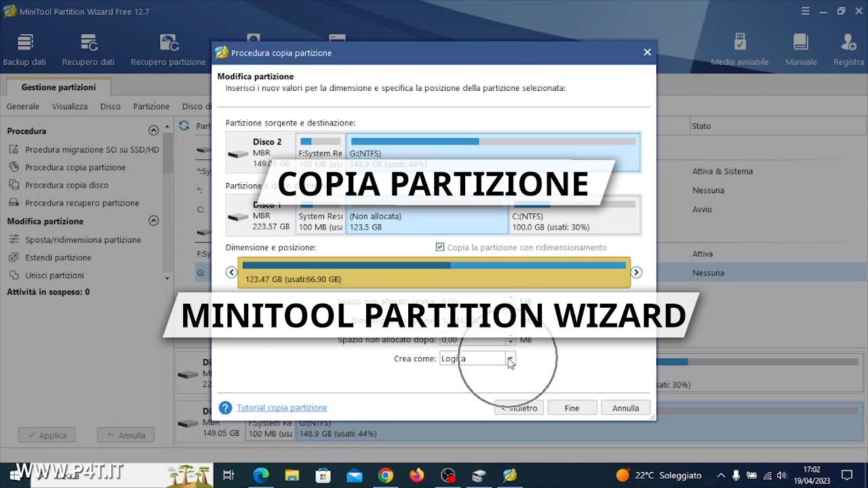
Task: Switch to MiniTool Partition Wizard taskbar icon
Action: coord(510,475)
